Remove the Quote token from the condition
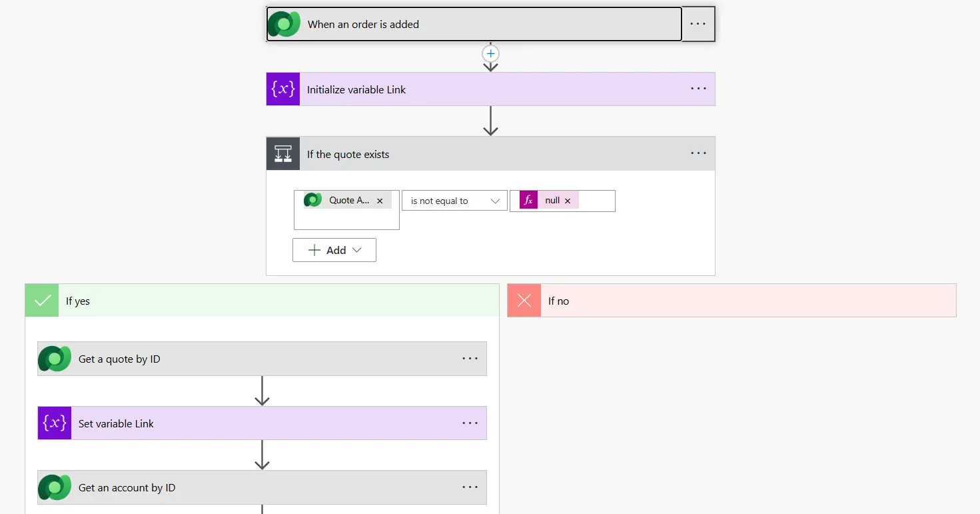This screenshot has height=514, width=980. point(380,201)
